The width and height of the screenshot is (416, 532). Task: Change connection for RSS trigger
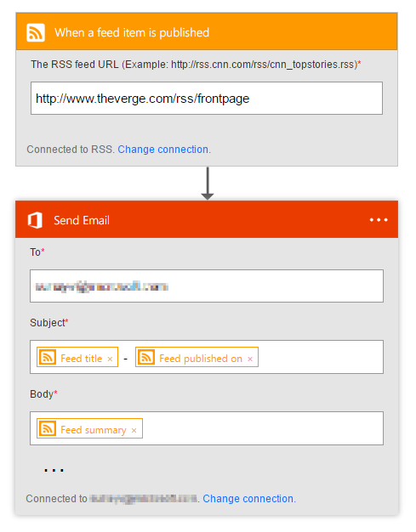164,150
